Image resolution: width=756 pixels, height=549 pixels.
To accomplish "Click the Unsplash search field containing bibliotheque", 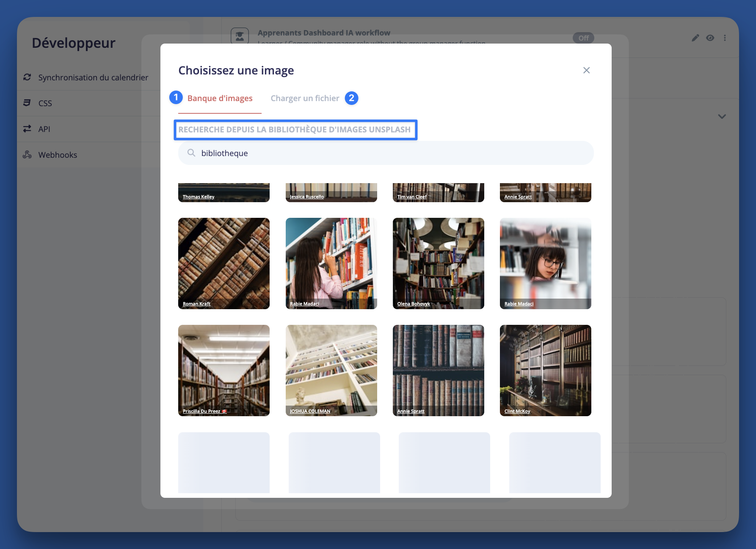I will [386, 153].
